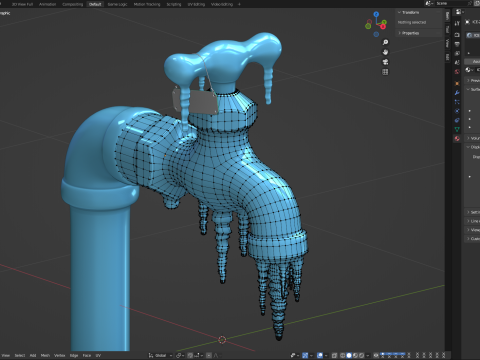
Task: Click the pan hand viewport gizmo
Action: [385, 52]
